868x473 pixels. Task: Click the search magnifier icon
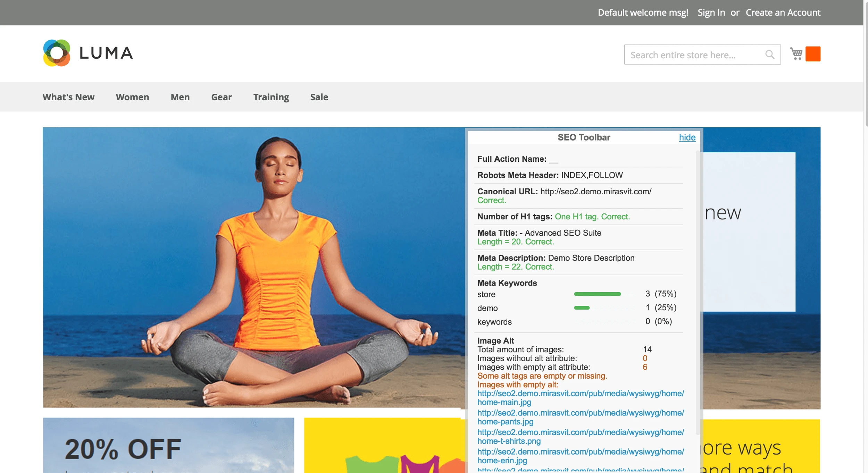coord(770,54)
